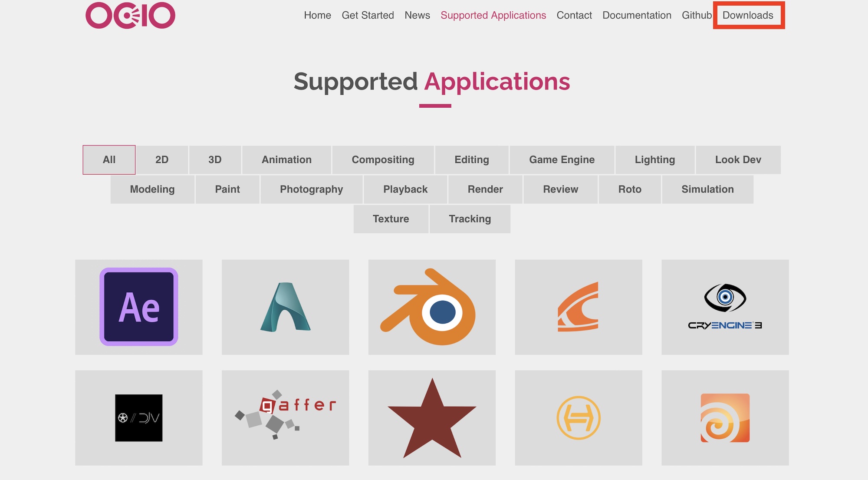
Task: Open the yellow circled H logo tile
Action: tap(578, 417)
